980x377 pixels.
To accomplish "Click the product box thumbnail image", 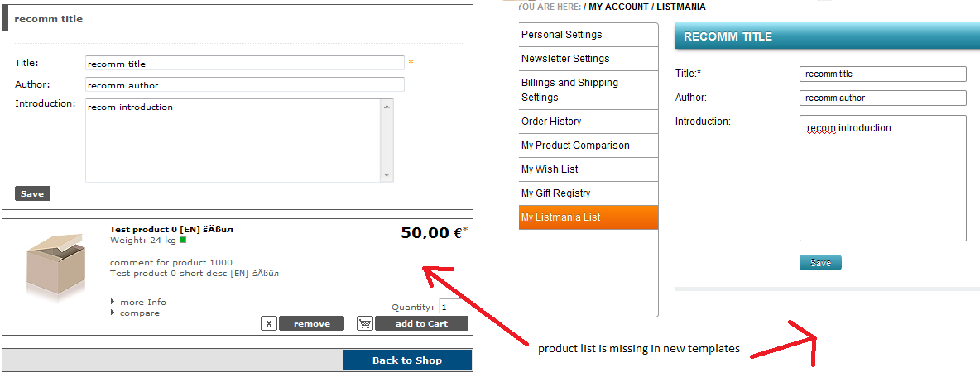I will [55, 265].
